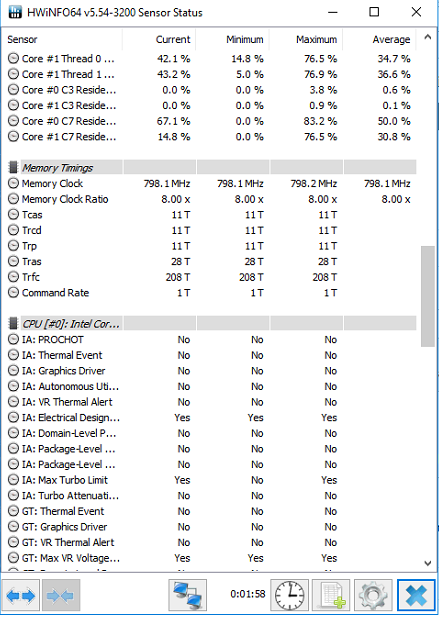Click the expand columns arrows icon
Viewport: 439px width, 617px height.
pyautogui.click(x=20, y=595)
